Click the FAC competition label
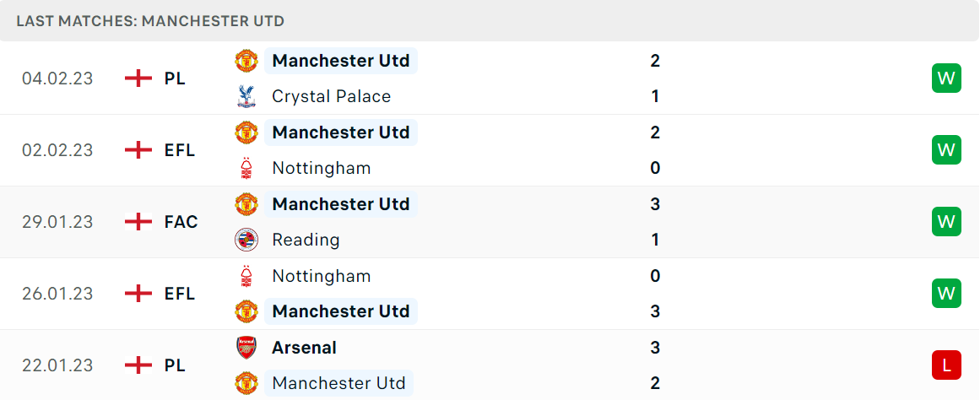 click(181, 222)
